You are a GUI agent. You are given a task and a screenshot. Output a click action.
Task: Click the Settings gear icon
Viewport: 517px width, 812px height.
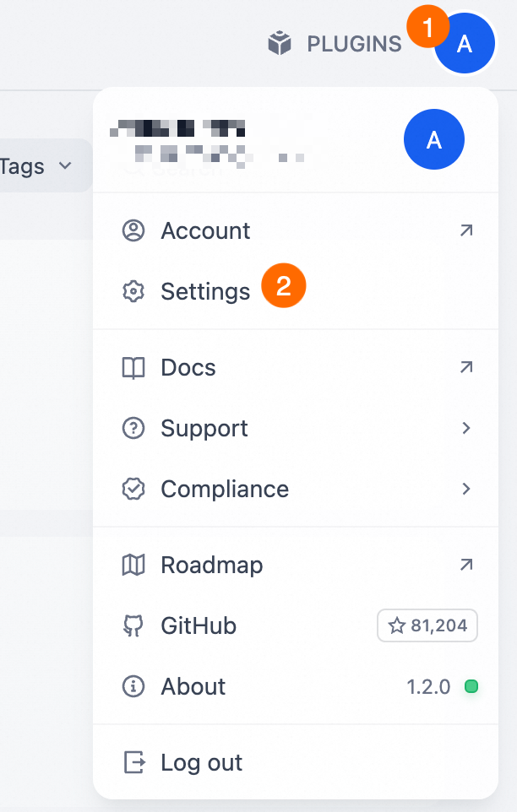[x=133, y=291]
